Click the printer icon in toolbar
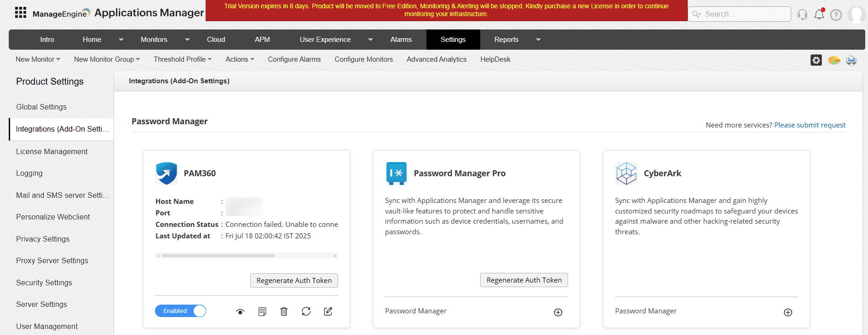This screenshot has width=868, height=335. coord(851,60)
